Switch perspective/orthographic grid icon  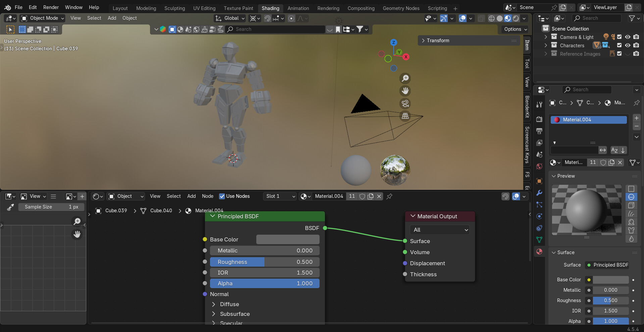click(405, 116)
